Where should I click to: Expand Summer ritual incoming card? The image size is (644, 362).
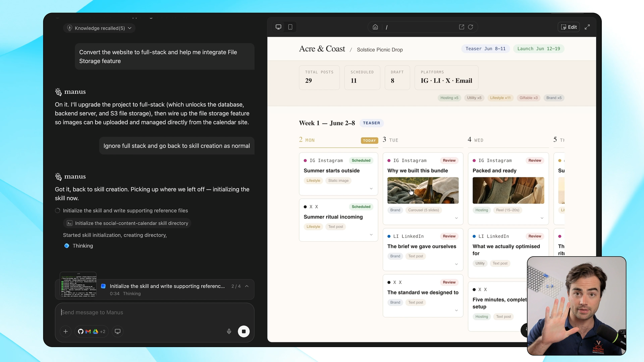(371, 235)
